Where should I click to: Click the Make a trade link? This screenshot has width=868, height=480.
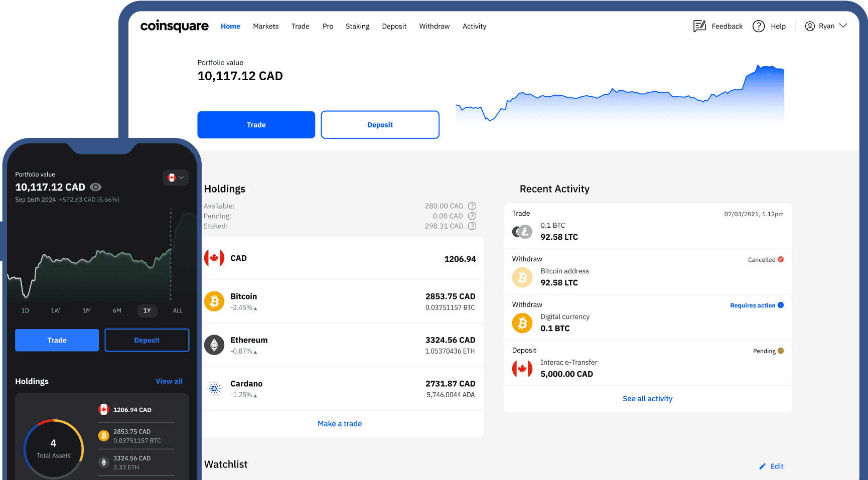tap(340, 424)
